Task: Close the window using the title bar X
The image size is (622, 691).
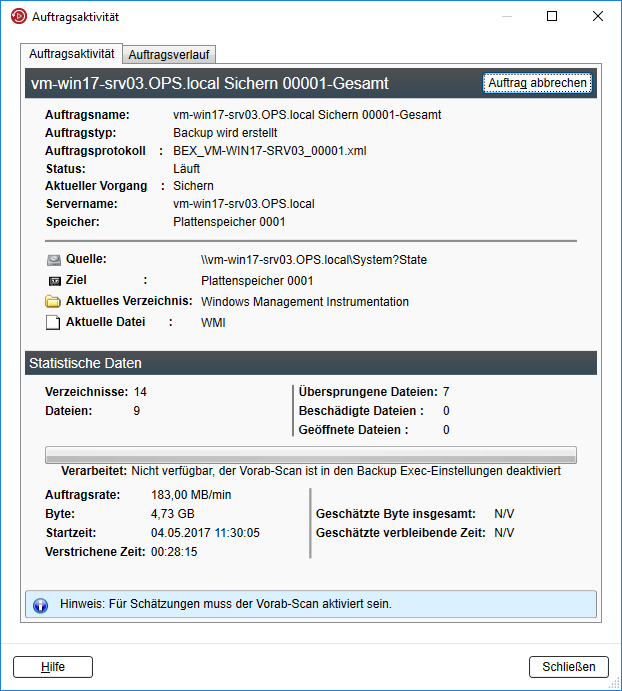Action: click(597, 17)
